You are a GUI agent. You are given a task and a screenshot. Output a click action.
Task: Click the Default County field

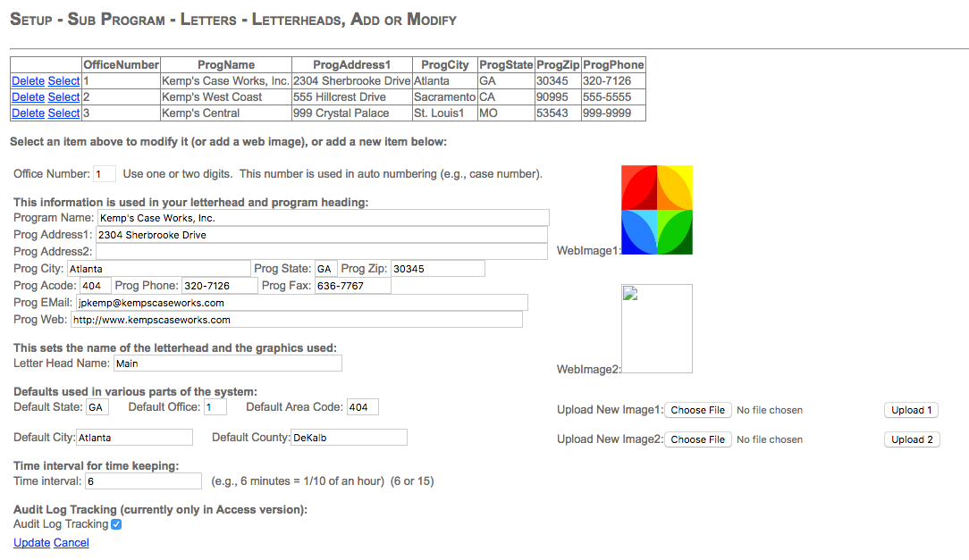349,438
